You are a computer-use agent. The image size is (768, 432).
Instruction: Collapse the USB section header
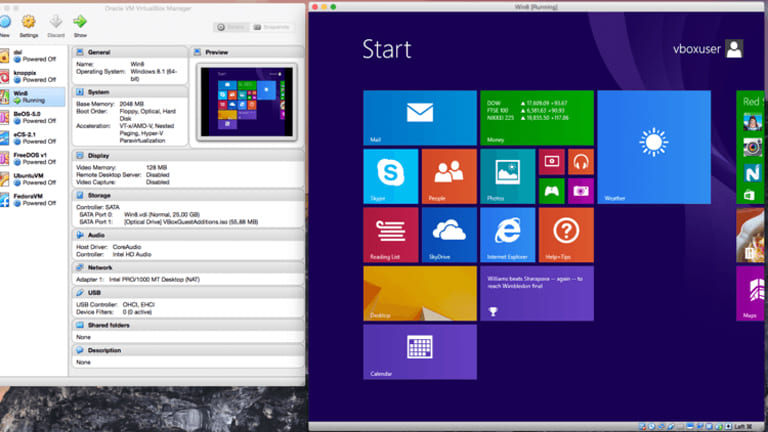(x=188, y=293)
